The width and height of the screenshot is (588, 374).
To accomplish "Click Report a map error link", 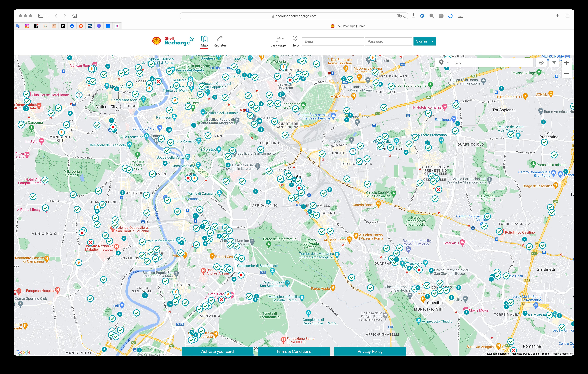I will tap(562, 354).
